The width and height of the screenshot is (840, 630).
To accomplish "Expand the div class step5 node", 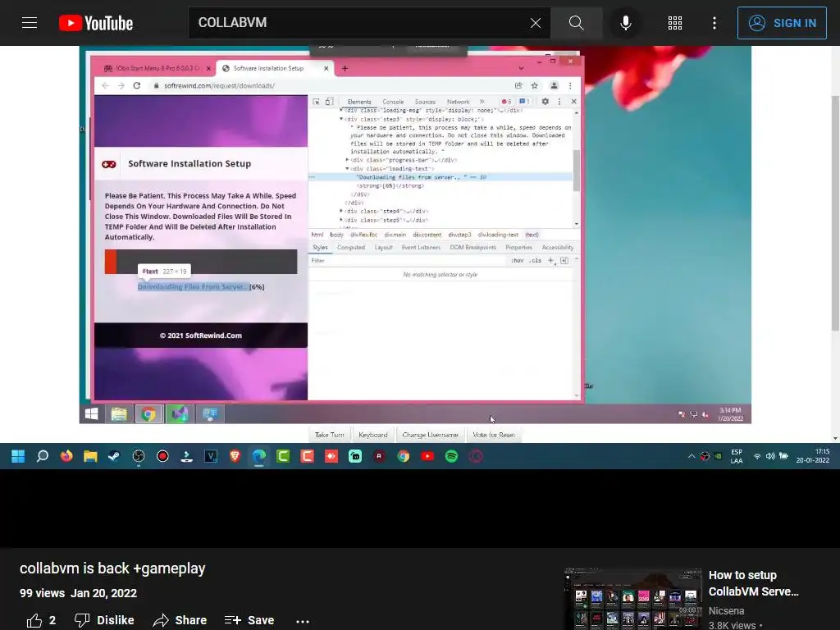I will coord(342,220).
